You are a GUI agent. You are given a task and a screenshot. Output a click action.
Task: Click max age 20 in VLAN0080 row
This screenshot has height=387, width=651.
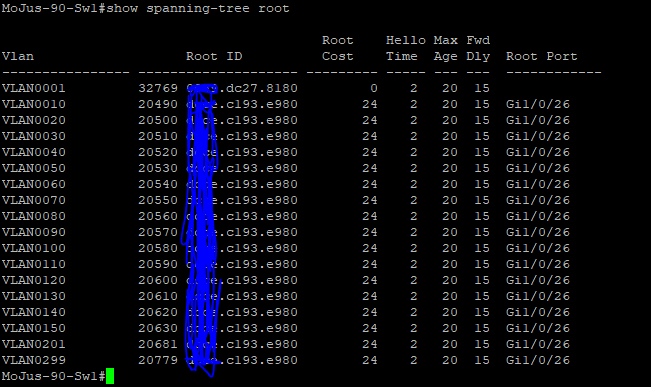[450, 216]
